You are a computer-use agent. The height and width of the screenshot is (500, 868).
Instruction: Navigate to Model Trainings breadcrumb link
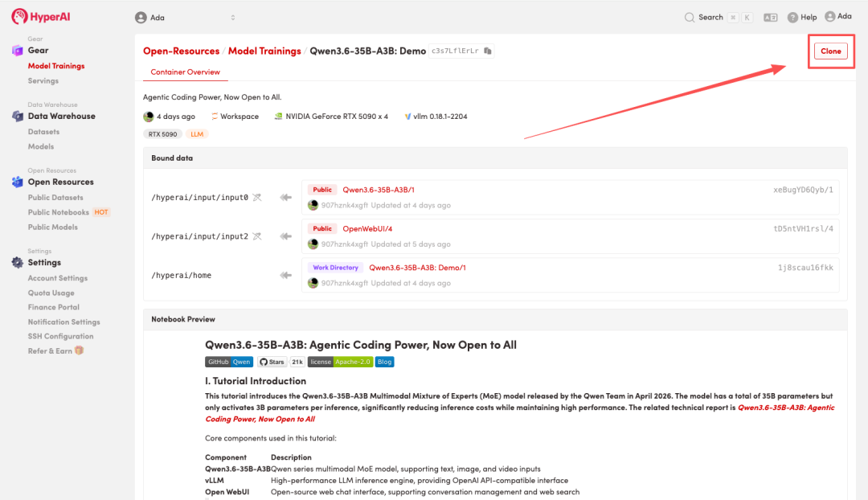click(264, 51)
